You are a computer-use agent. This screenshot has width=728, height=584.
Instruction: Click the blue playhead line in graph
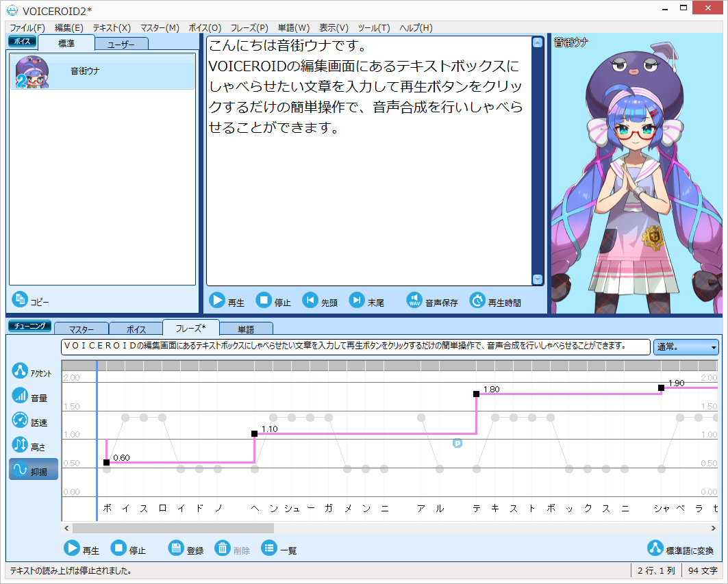pyautogui.click(x=97, y=441)
